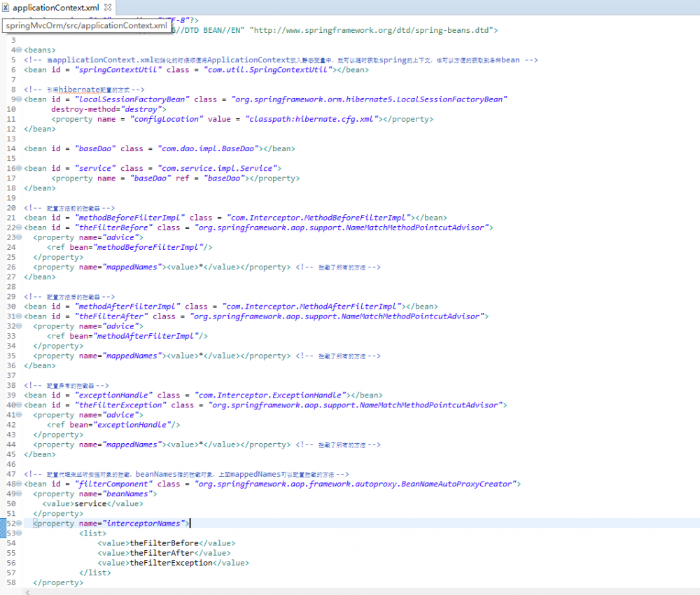Place cursor inside the springContextUtil bean id
Screen dimensions: 700x595
coord(118,69)
